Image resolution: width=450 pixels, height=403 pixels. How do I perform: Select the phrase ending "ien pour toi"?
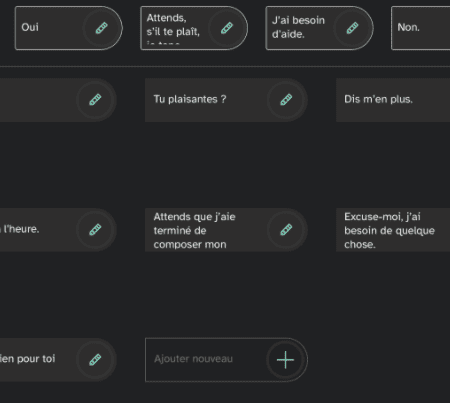(28, 359)
